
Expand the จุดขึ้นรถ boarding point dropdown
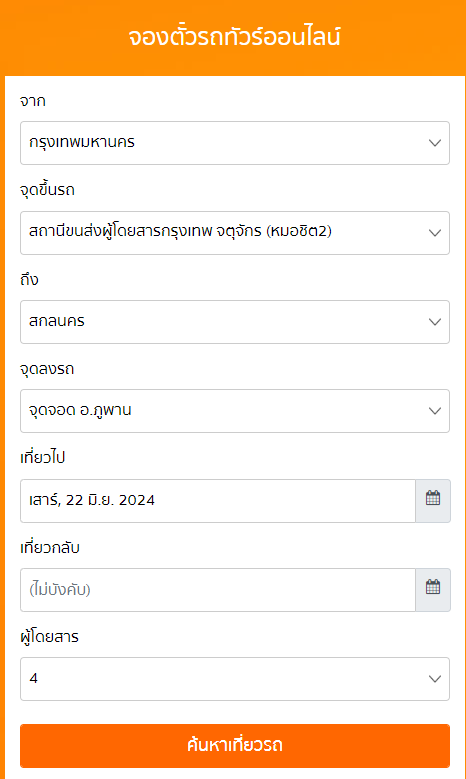(234, 233)
